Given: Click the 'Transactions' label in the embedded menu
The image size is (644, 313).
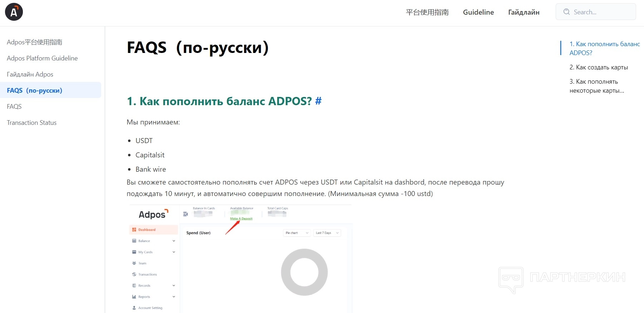Looking at the screenshot, I should (148, 274).
